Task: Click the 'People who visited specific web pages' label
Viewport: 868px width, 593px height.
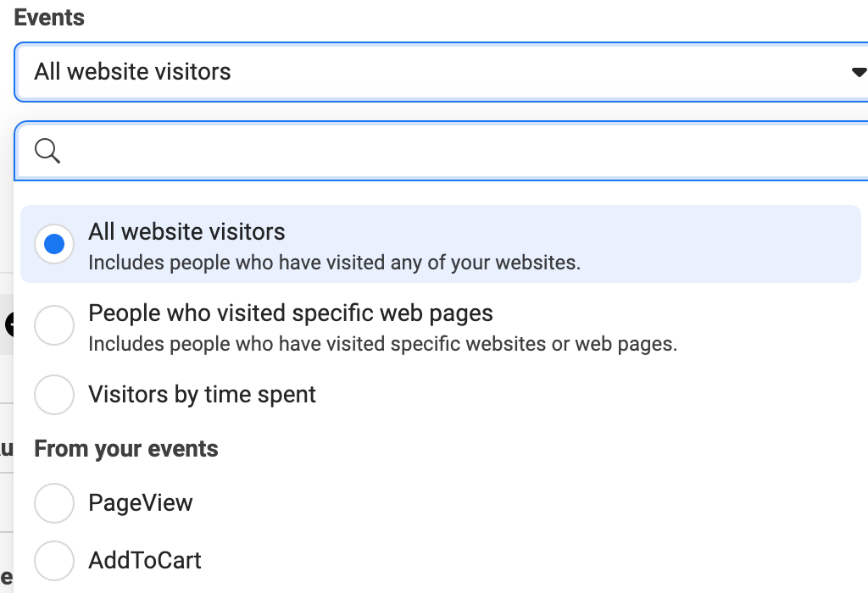Action: [x=290, y=313]
